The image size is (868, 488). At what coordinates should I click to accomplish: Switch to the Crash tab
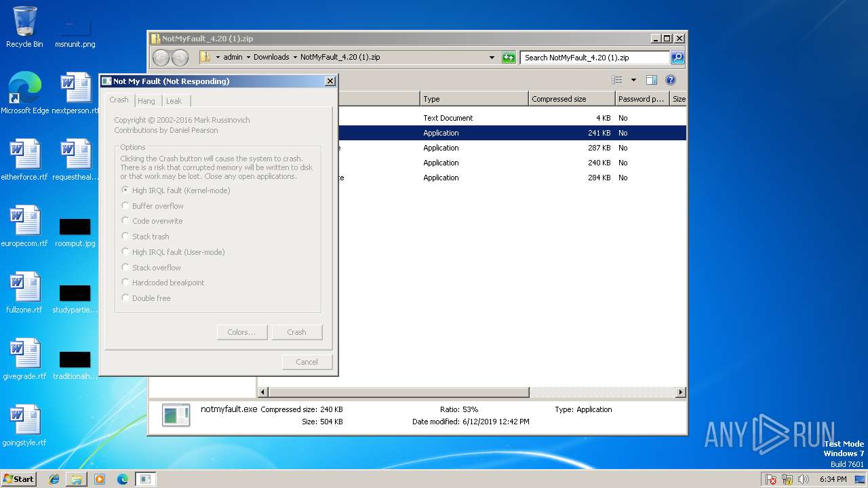pos(119,100)
